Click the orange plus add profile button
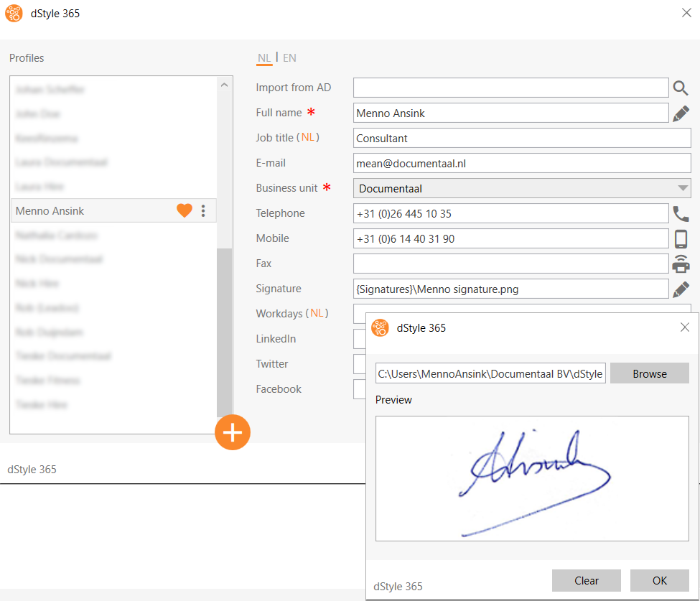700x601 pixels. click(233, 432)
